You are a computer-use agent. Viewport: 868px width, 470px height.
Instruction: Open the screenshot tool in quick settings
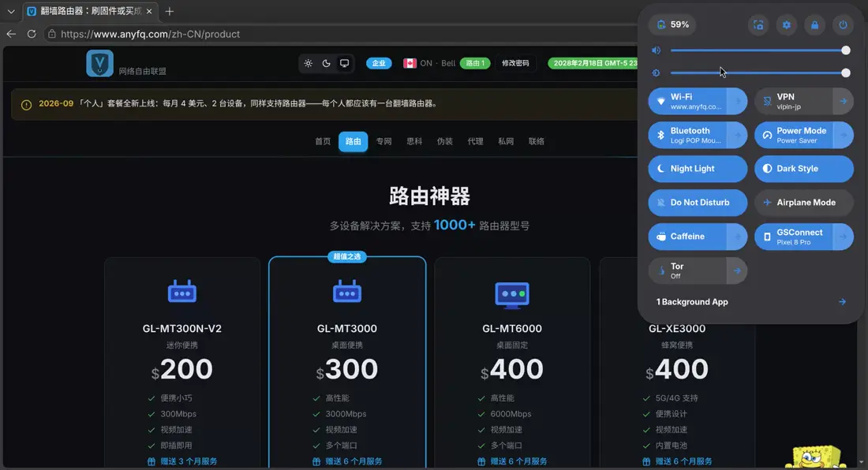[x=758, y=25]
